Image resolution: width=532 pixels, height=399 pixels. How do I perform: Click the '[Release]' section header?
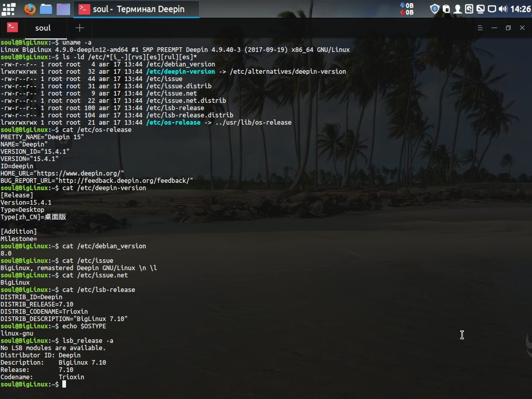tap(17, 195)
